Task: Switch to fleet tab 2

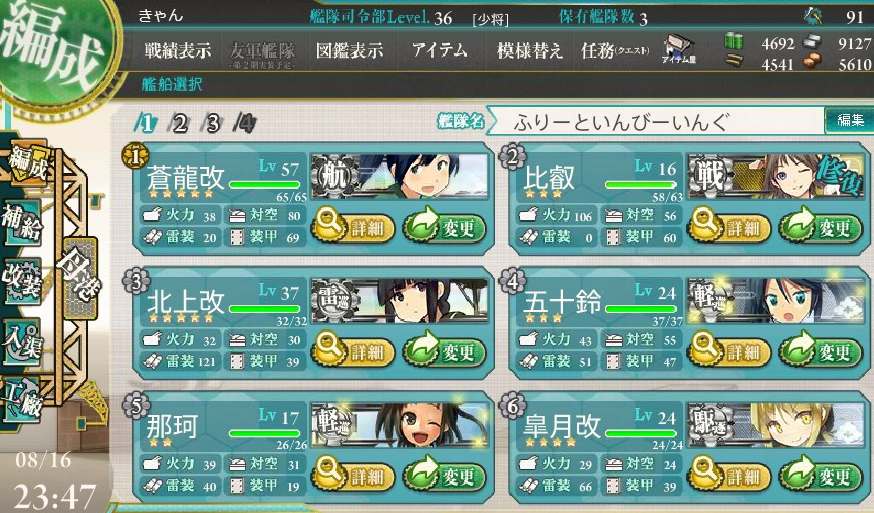Action: click(x=179, y=123)
